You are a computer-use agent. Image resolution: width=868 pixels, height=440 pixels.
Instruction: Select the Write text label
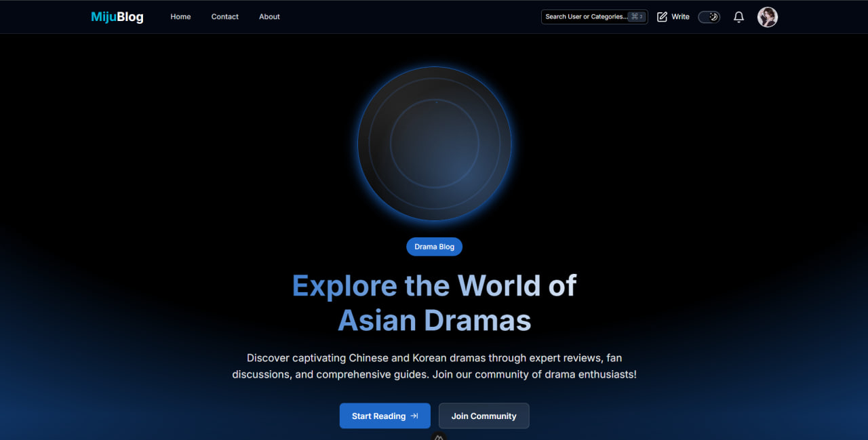680,17
